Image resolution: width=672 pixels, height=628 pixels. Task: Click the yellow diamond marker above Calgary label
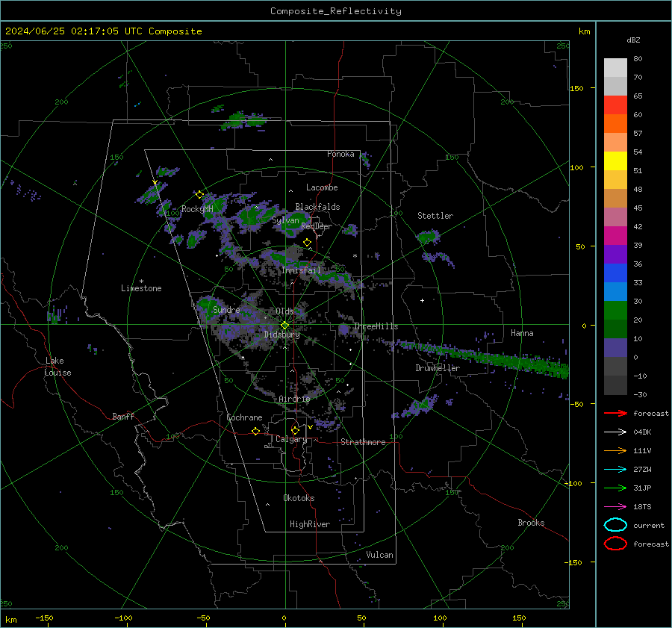(295, 430)
